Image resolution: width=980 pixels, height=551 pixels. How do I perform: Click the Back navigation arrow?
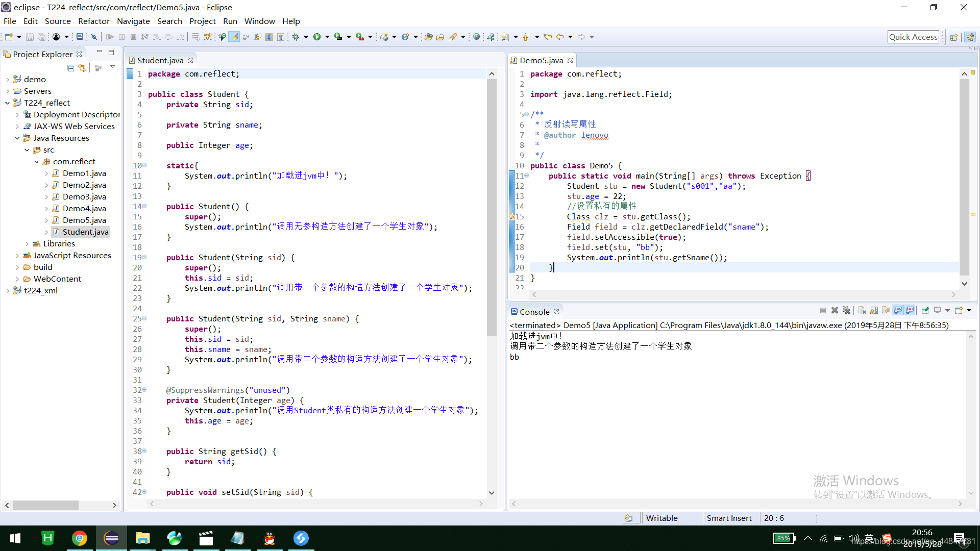(560, 37)
